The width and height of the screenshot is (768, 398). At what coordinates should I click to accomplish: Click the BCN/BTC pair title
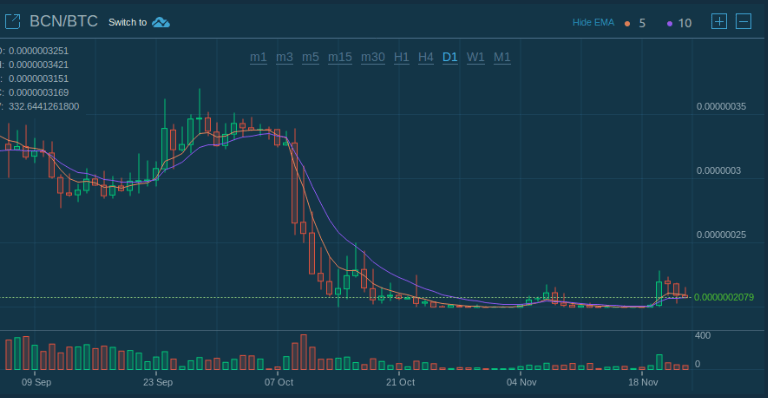(64, 22)
